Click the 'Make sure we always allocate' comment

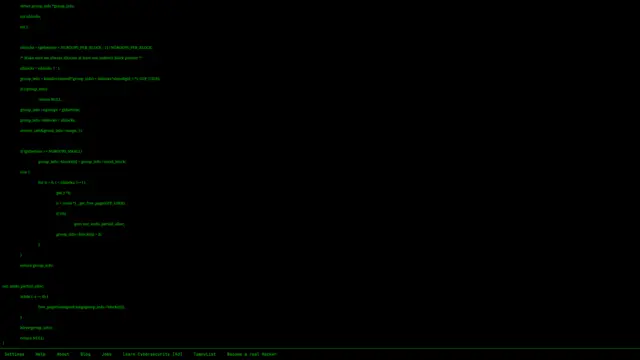click(x=81, y=58)
